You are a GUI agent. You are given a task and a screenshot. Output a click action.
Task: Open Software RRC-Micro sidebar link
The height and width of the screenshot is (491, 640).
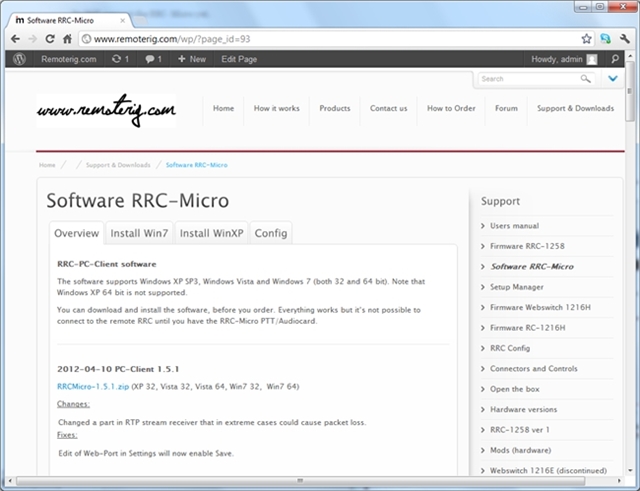532,267
